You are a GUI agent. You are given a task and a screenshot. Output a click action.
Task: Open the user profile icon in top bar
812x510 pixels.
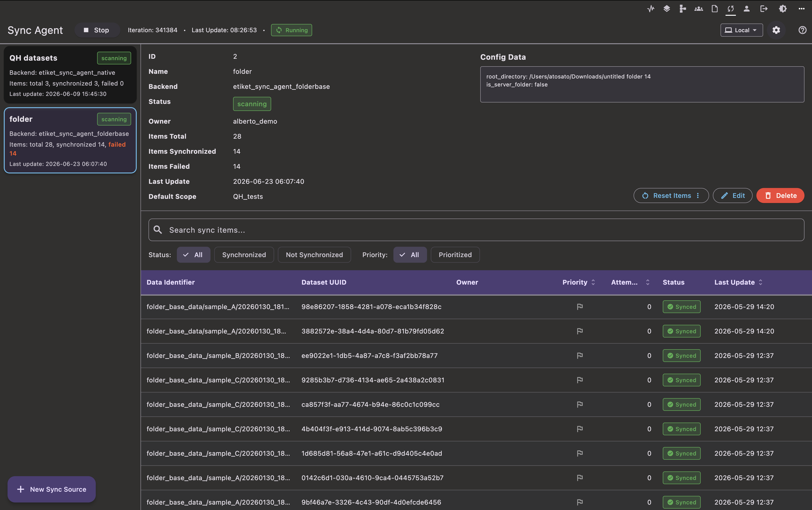click(747, 9)
